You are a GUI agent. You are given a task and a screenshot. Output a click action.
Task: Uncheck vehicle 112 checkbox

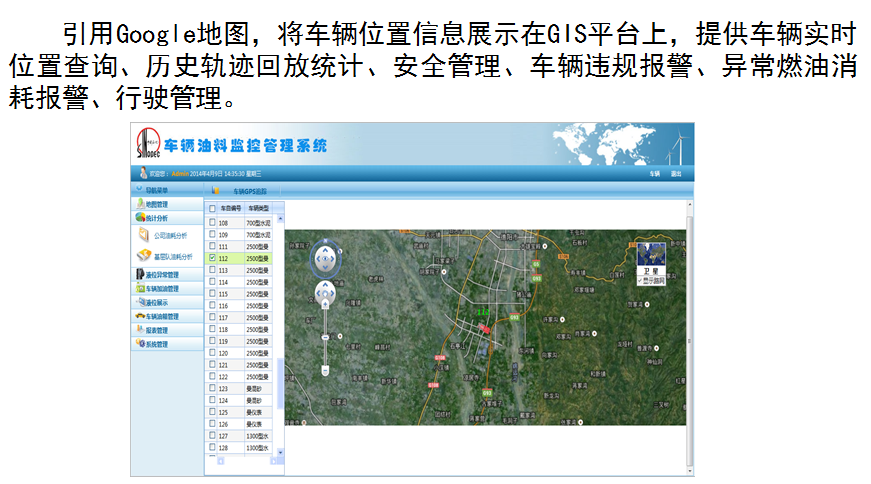point(212,258)
